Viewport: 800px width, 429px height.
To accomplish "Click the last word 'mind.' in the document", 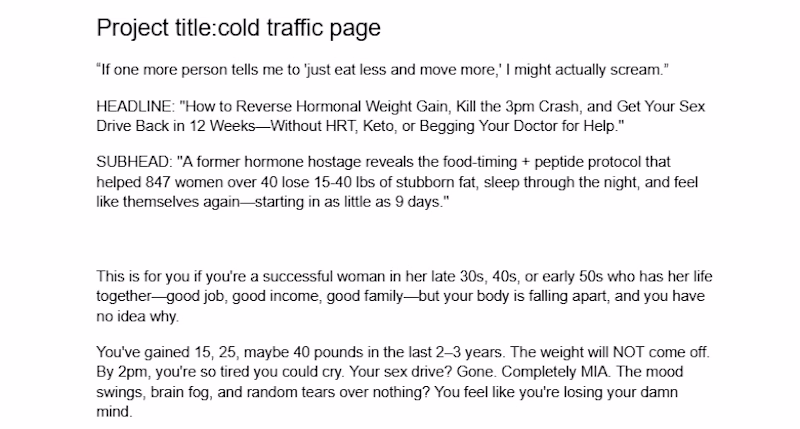I will [x=114, y=412].
